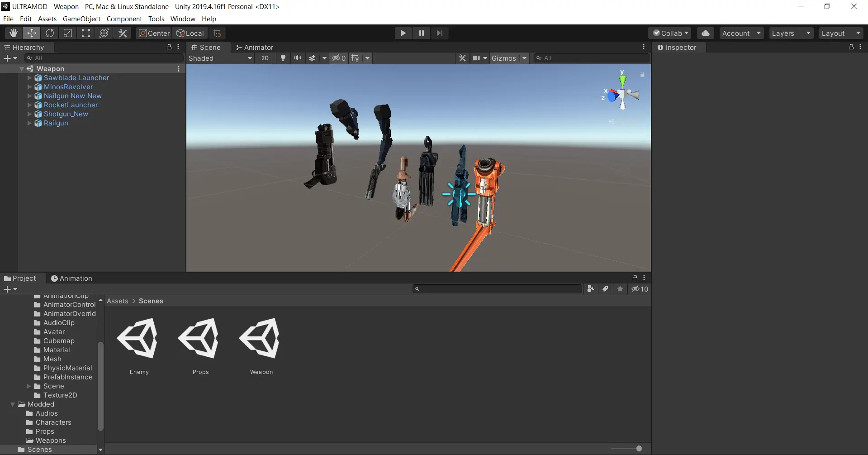This screenshot has width=868, height=455.
Task: Open Weapon scene options kebab
Action: pyautogui.click(x=179, y=69)
